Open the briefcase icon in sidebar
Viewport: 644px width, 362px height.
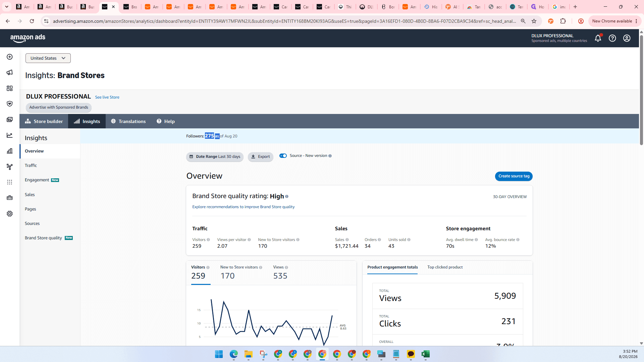point(10,198)
